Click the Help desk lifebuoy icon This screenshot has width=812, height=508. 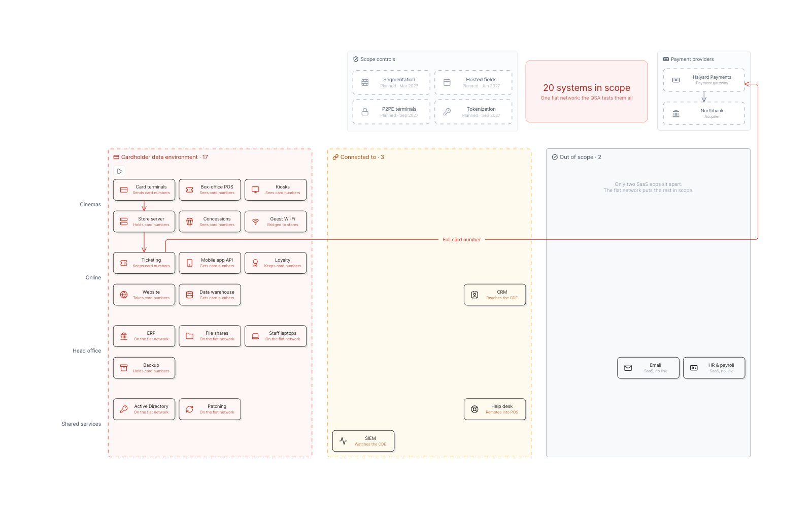pos(475,409)
